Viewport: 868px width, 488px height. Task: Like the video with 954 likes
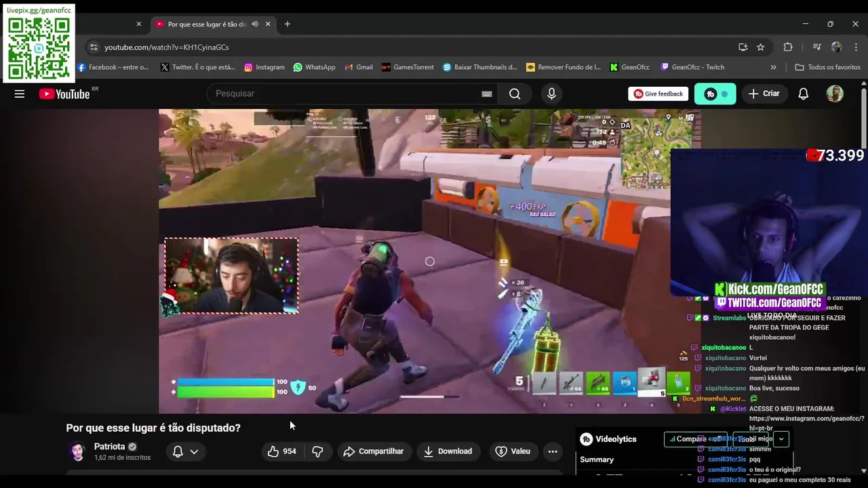pos(282,451)
